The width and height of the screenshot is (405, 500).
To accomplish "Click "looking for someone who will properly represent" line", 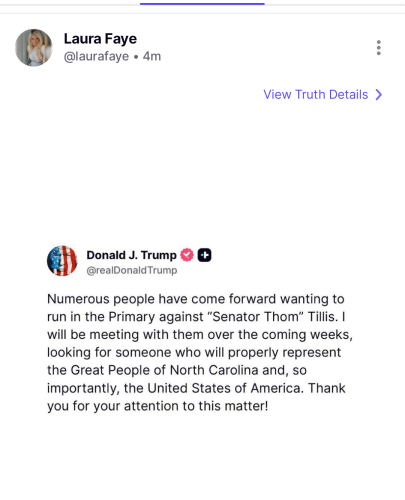I will coord(194,352).
